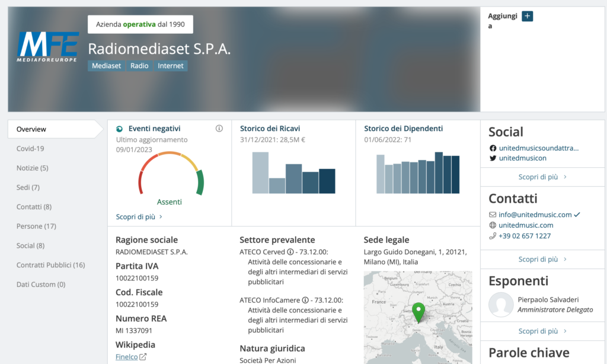
Task: Click the Eventi negativi status circle icon
Action: point(119,129)
